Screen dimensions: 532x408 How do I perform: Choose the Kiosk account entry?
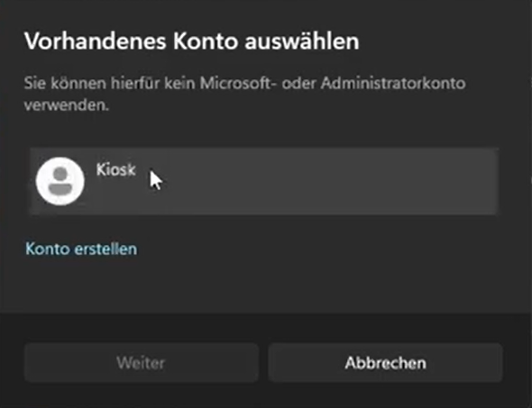tap(263, 181)
